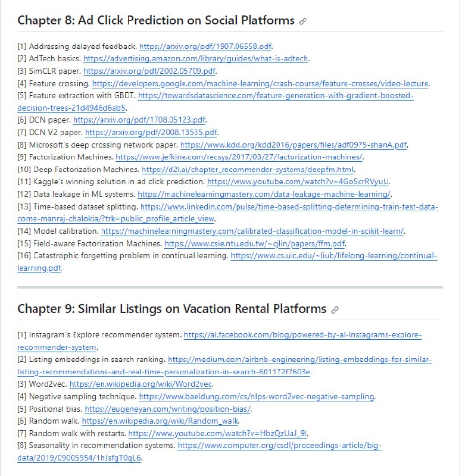Open the model calibration scikit-learn link
Viewport: 462px width, 476px height.
252,231
